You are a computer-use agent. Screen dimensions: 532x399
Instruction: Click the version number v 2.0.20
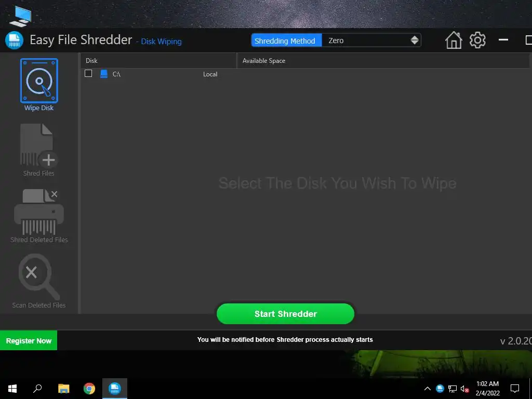click(516, 341)
